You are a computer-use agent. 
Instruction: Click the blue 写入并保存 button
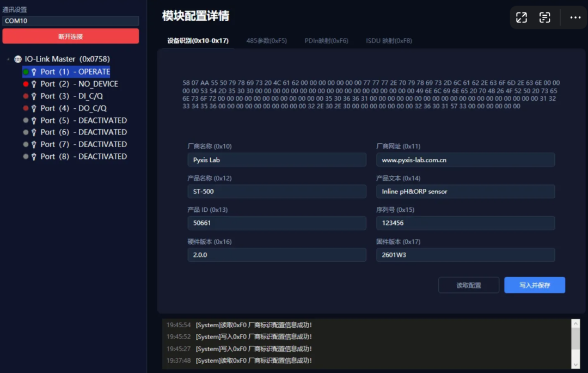pos(534,285)
